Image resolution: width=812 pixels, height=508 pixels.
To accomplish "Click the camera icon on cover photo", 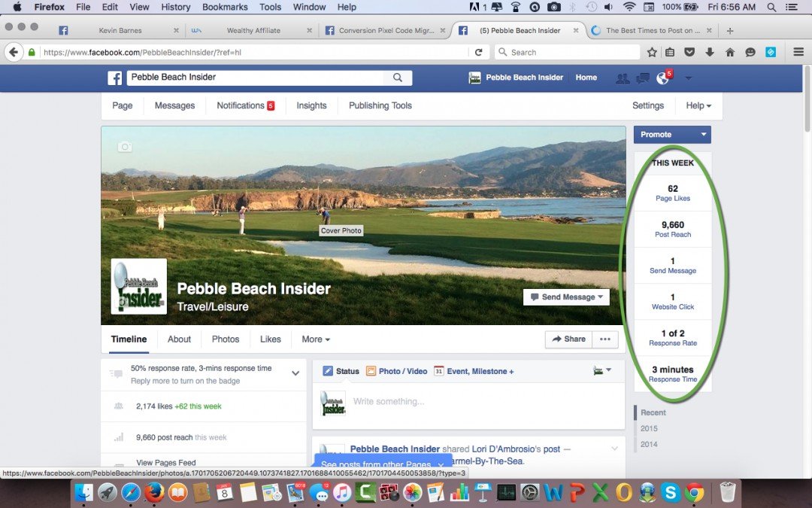I will coord(125,148).
